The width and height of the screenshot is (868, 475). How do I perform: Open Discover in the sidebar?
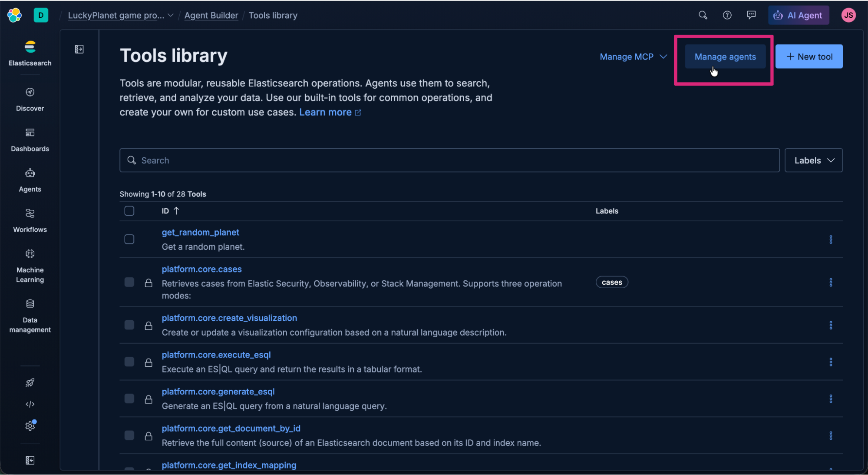pos(30,100)
